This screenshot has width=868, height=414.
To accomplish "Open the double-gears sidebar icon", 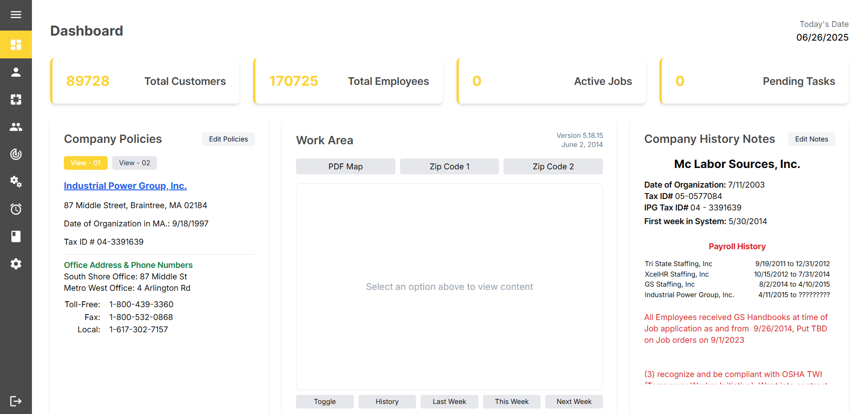I will pos(16,182).
